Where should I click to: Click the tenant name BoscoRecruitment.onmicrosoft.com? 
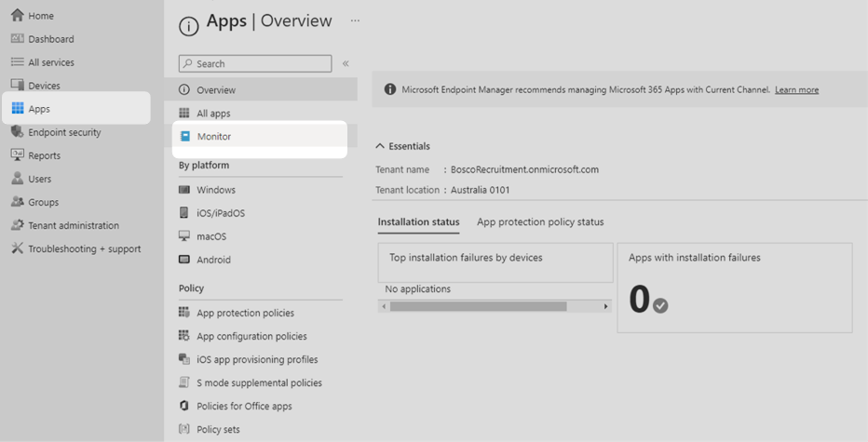(x=524, y=169)
